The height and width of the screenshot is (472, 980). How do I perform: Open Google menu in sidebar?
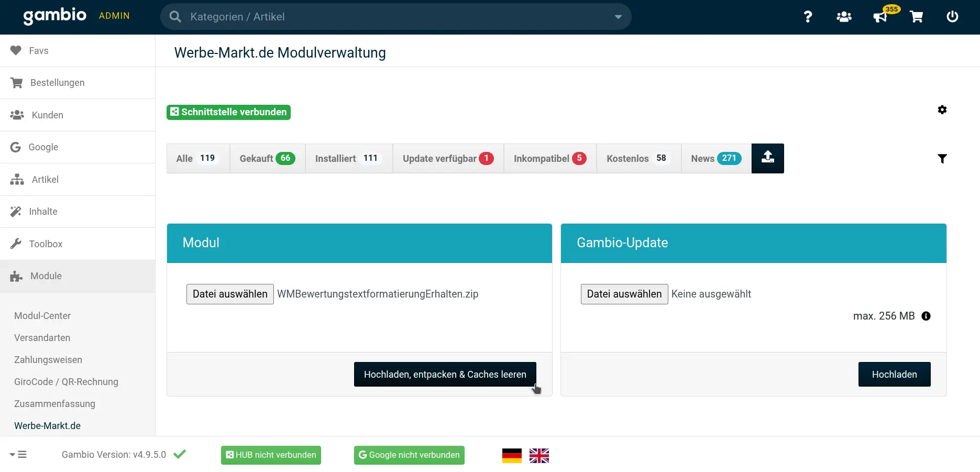[x=78, y=147]
